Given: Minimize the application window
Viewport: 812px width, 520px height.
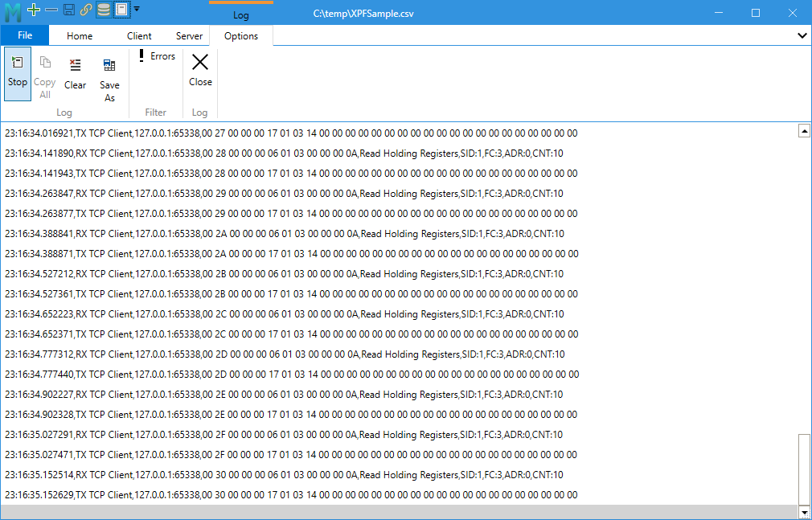Looking at the screenshot, I should coord(719,12).
